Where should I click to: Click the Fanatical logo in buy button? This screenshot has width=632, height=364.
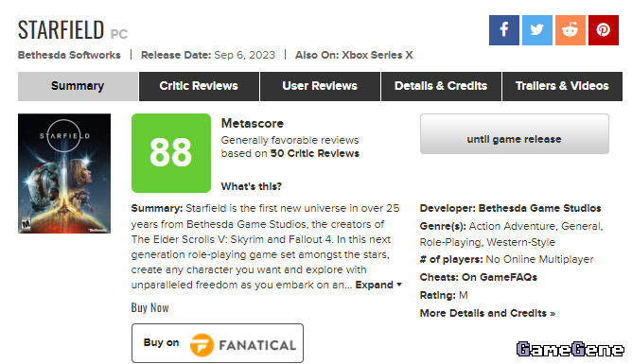pyautogui.click(x=243, y=345)
